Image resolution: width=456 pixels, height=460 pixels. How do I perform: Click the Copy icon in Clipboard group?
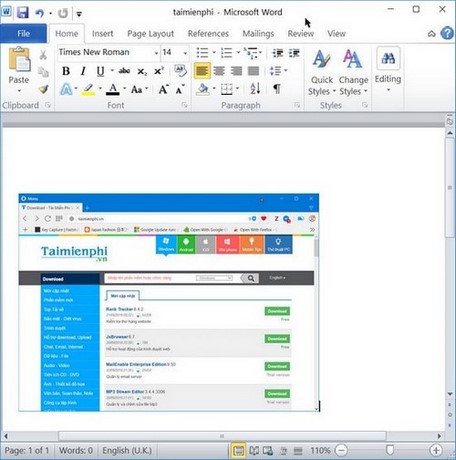pos(43,72)
